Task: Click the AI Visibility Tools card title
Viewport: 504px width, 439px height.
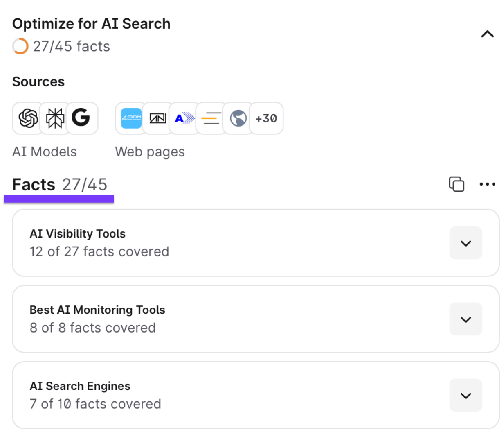Action: tap(78, 234)
